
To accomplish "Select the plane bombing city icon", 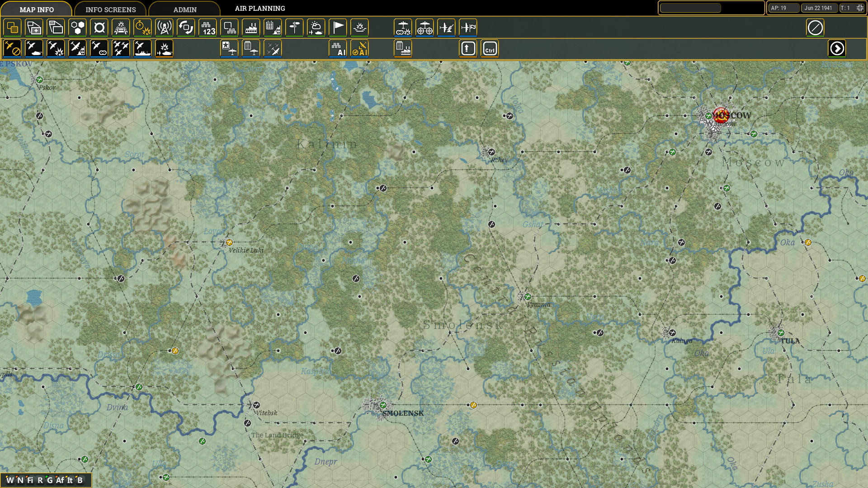I will coord(77,48).
